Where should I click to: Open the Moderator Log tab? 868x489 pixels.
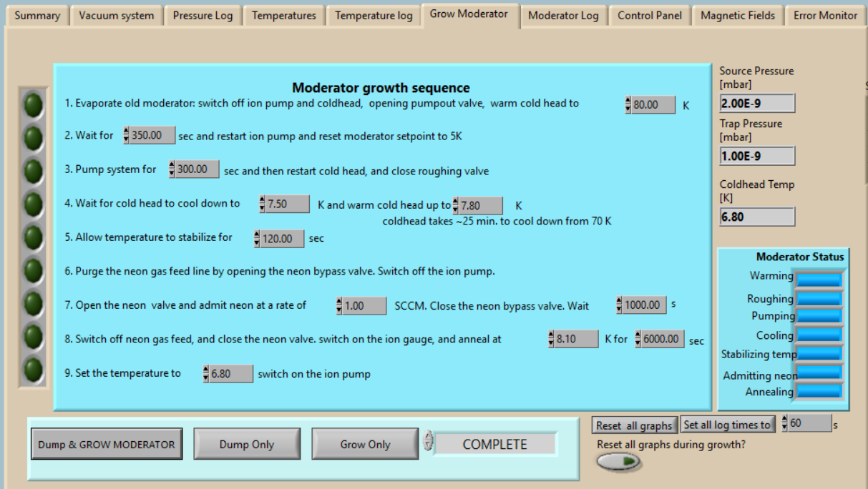[563, 16]
